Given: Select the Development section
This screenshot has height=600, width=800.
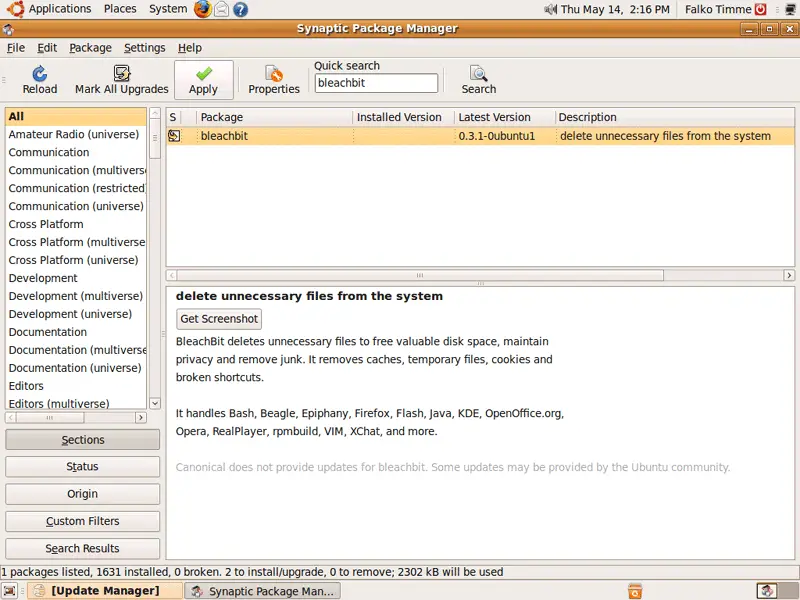Looking at the screenshot, I should [76, 278].
